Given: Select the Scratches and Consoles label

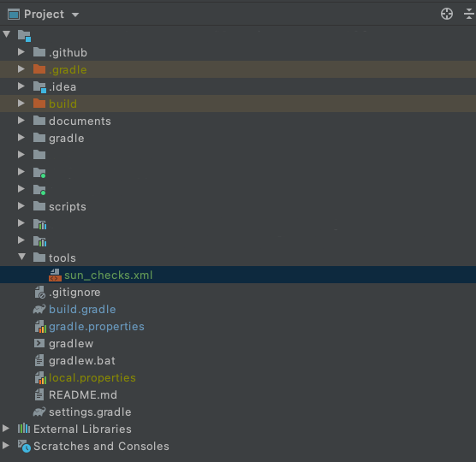Looking at the screenshot, I should (101, 447).
